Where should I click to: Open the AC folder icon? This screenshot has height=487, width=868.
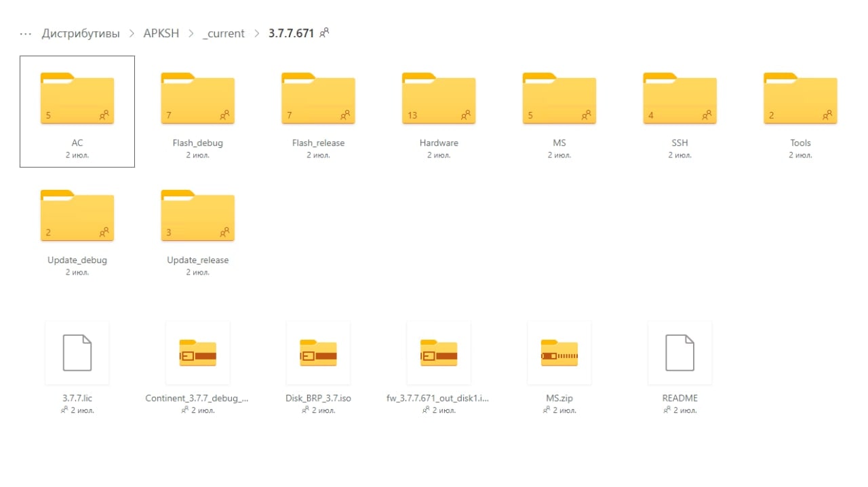(77, 98)
